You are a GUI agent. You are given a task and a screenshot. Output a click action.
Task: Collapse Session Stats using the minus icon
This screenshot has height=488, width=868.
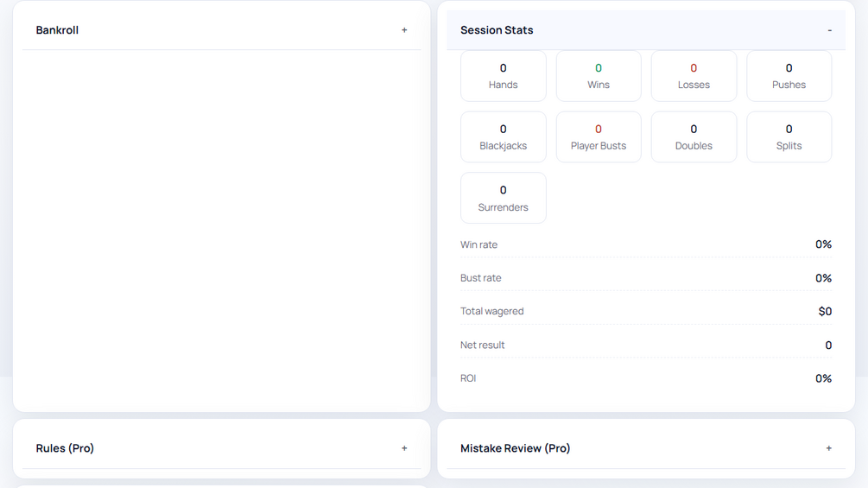click(x=829, y=30)
